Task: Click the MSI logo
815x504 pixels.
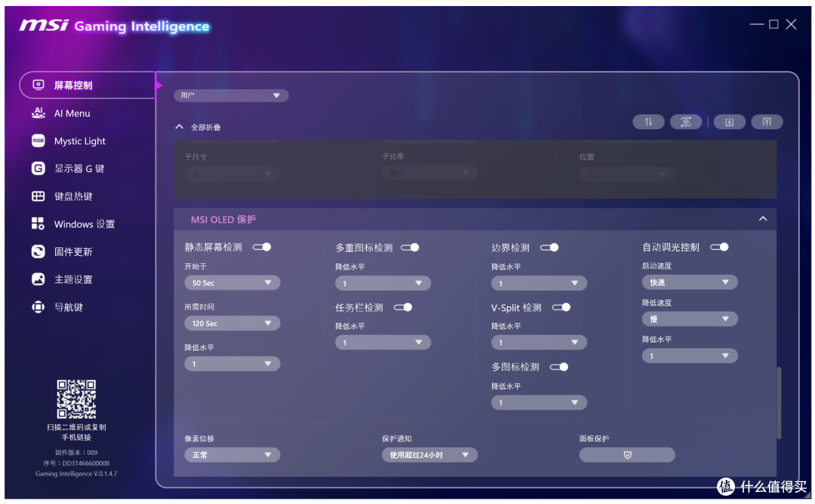Action: [x=45, y=26]
